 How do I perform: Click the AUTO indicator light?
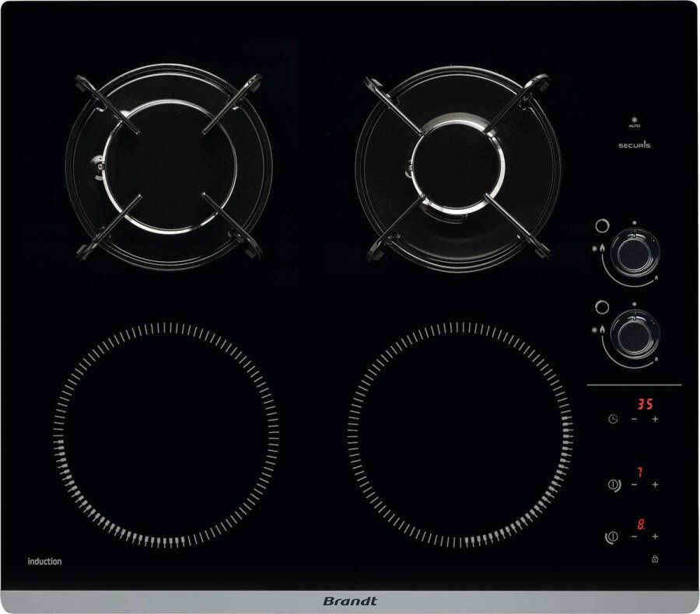click(635, 120)
